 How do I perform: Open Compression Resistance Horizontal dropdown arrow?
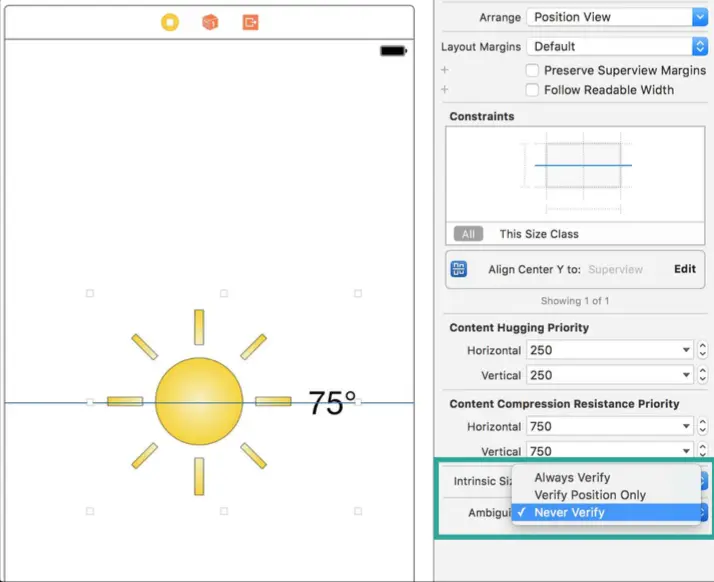(686, 426)
